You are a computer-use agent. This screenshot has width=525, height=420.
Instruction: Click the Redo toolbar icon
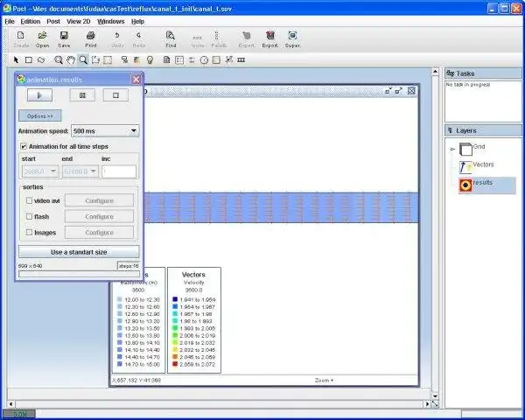pos(138,36)
